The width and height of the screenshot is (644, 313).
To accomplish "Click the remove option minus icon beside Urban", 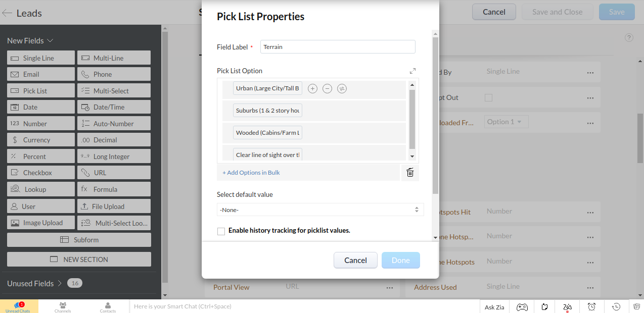I will 327,89.
